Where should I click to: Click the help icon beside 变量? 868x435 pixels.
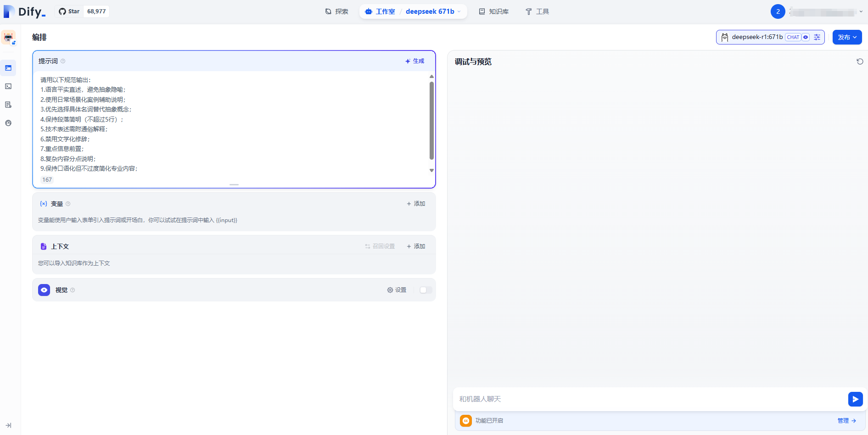[68, 204]
